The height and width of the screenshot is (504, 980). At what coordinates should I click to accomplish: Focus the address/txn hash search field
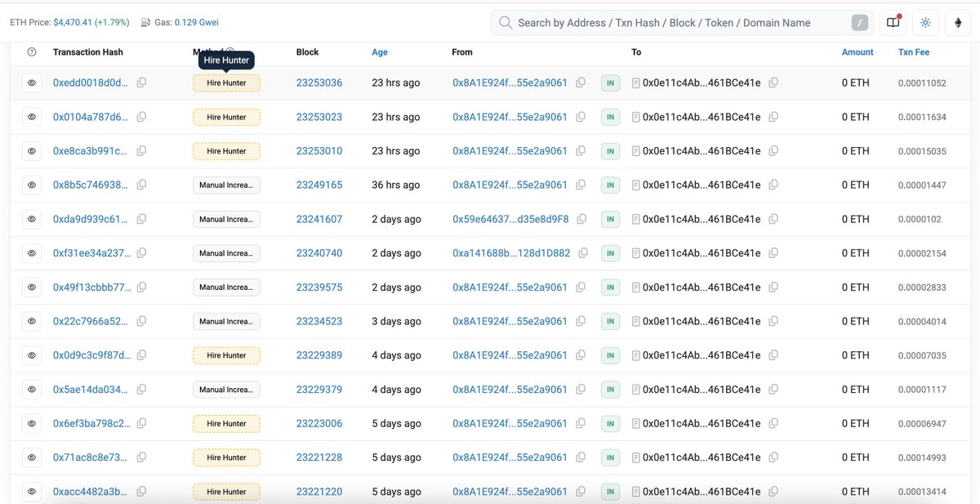click(683, 23)
